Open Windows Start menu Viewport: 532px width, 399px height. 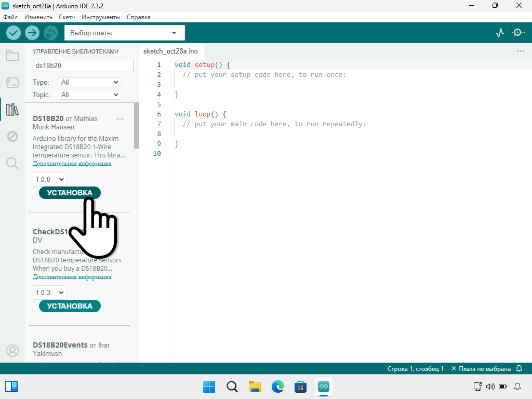pyautogui.click(x=209, y=387)
